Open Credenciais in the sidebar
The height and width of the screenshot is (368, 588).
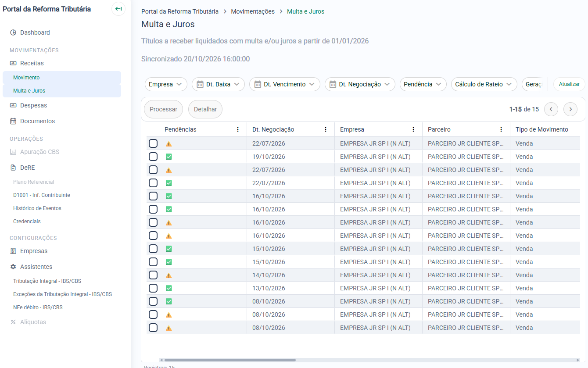pos(27,222)
